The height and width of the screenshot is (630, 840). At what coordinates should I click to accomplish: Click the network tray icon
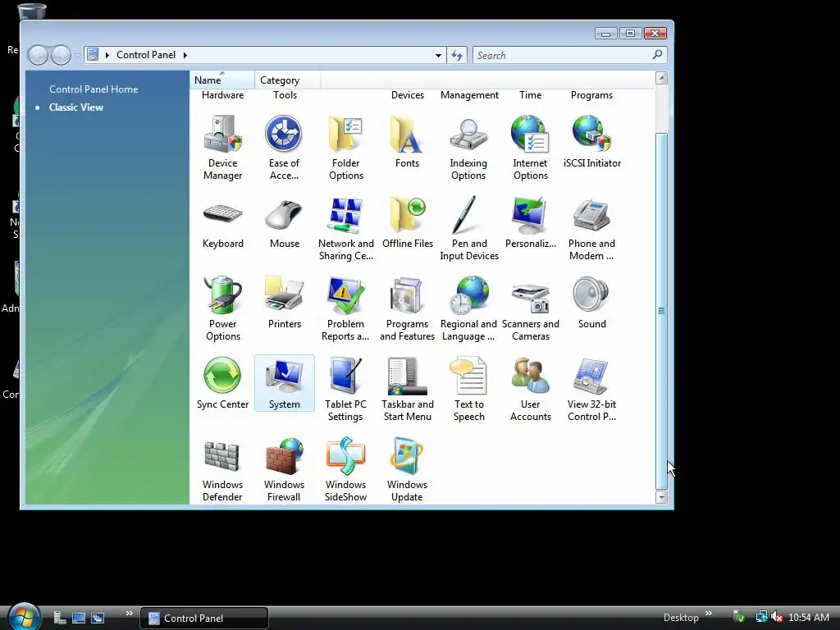761,618
